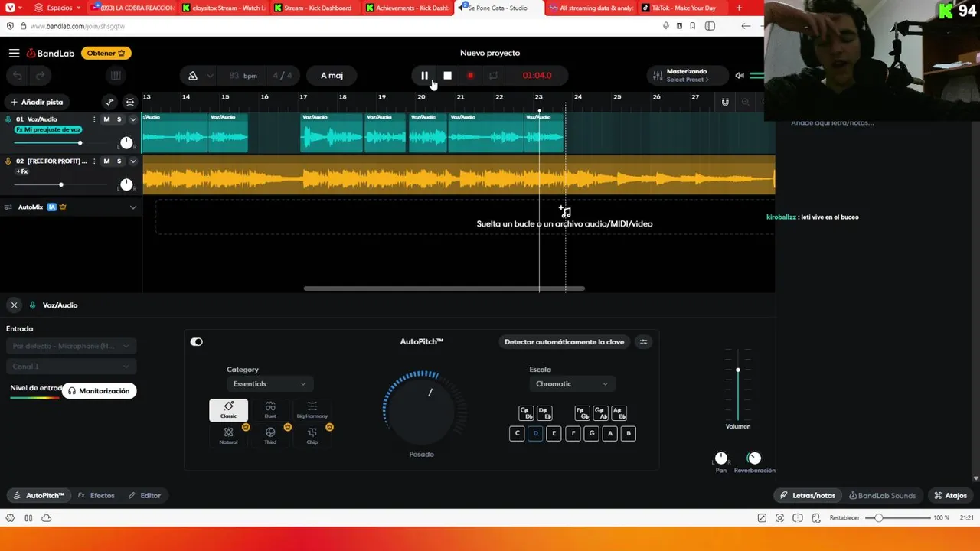The width and height of the screenshot is (980, 551).
Task: Start recording with the red button
Action: (470, 75)
